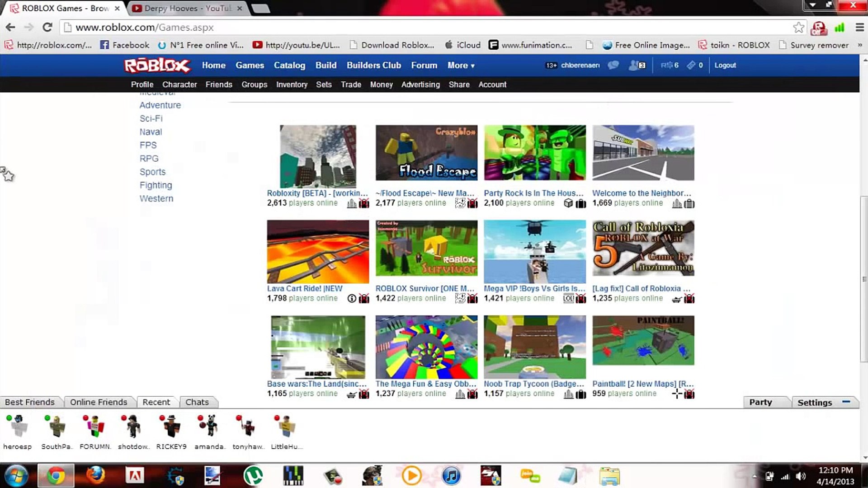Switch to the Online Friends tab

pyautogui.click(x=99, y=402)
